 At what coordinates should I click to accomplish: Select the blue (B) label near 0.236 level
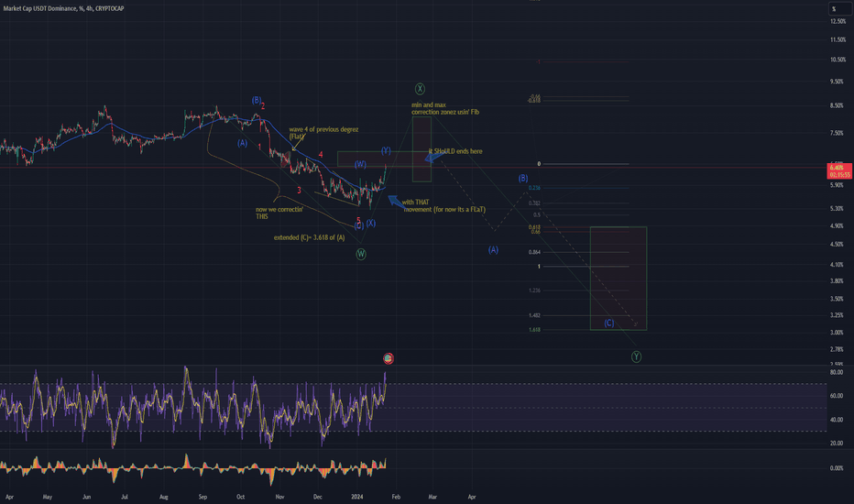[523, 178]
